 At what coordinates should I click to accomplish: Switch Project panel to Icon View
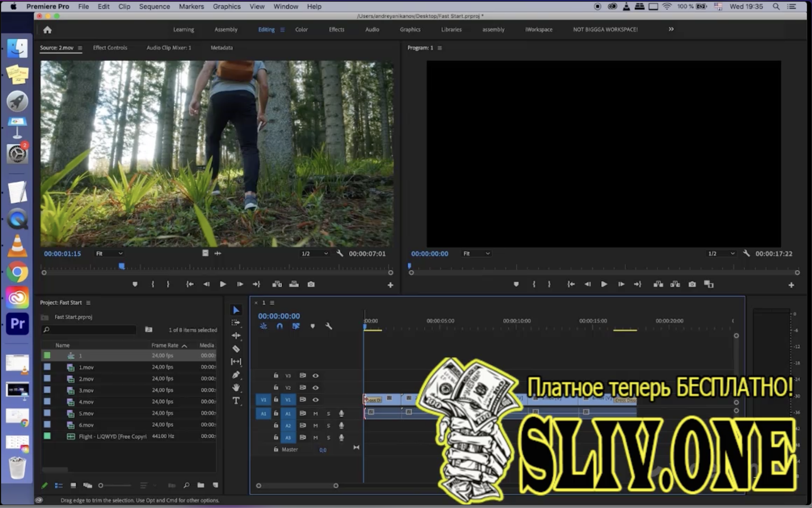(x=73, y=485)
